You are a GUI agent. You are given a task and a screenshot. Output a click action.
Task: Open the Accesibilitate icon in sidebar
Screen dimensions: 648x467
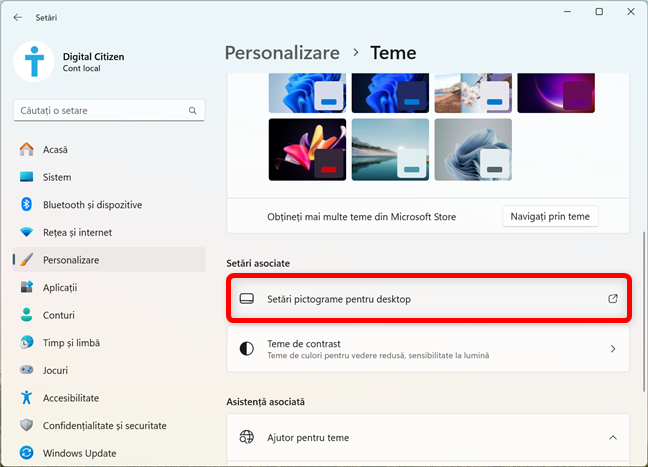(26, 397)
